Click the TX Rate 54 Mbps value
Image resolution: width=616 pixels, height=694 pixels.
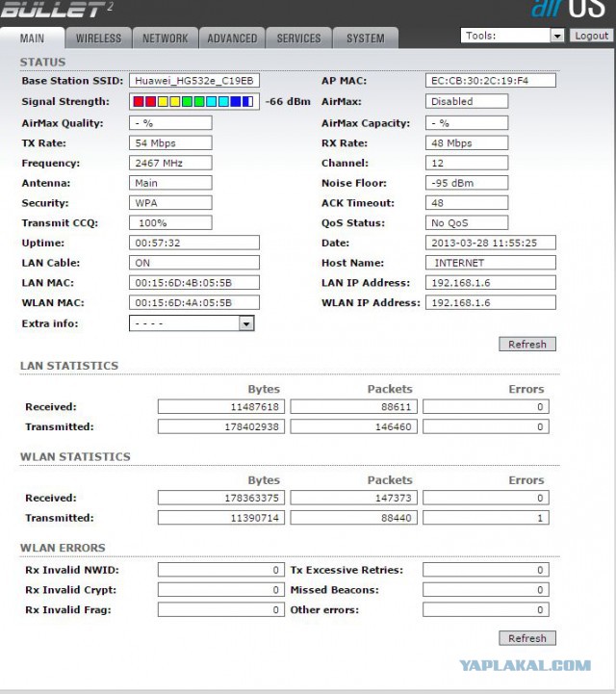[170, 143]
